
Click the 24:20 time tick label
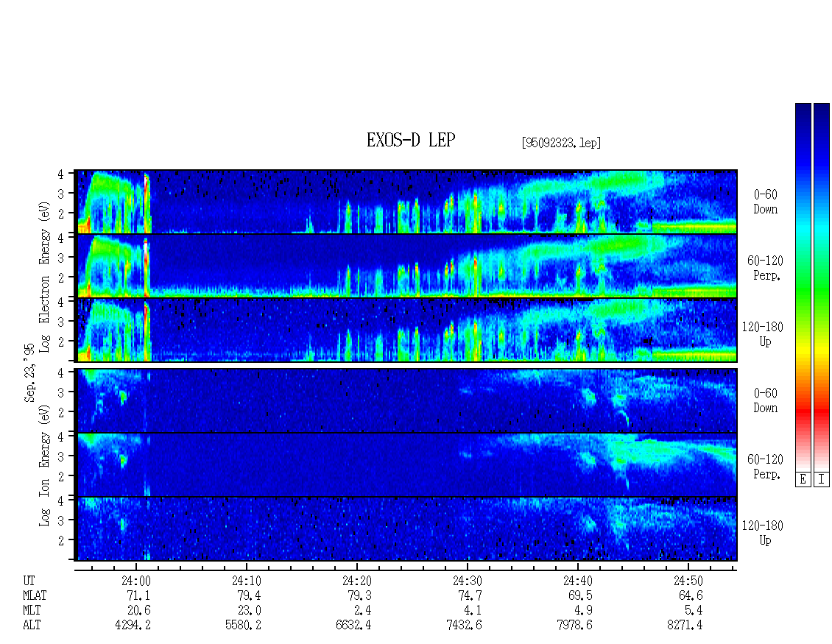(x=357, y=581)
